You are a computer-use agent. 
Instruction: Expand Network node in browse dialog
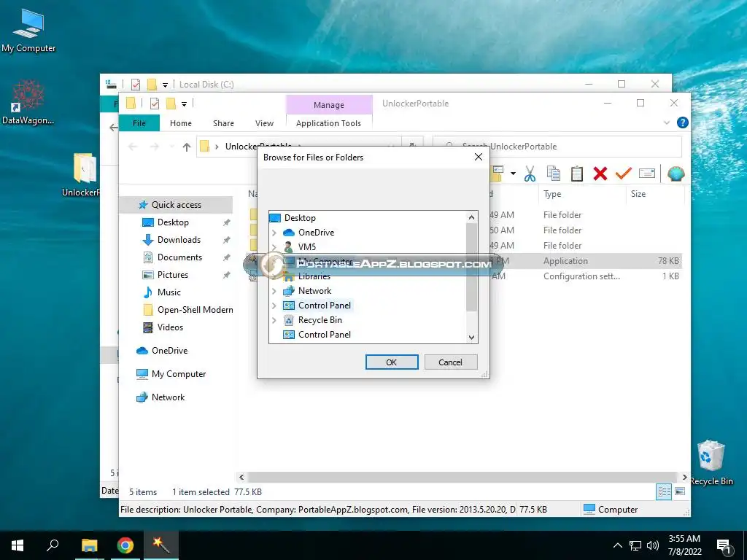point(274,291)
